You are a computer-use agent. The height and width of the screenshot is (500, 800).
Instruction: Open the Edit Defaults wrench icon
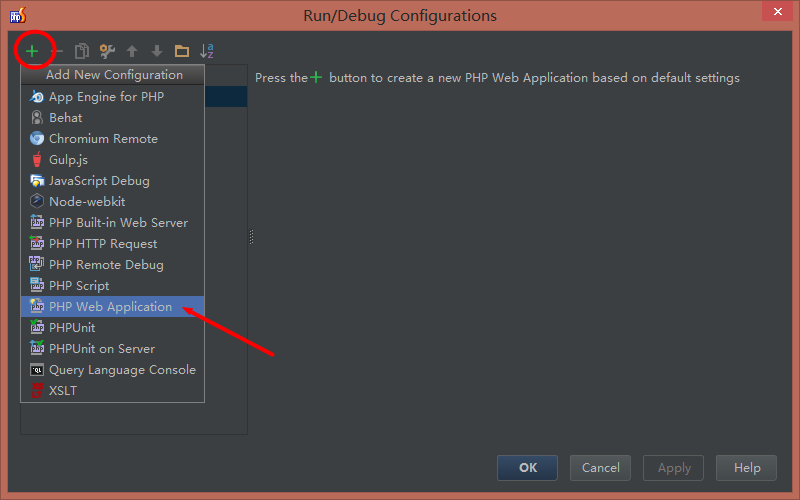coord(107,51)
